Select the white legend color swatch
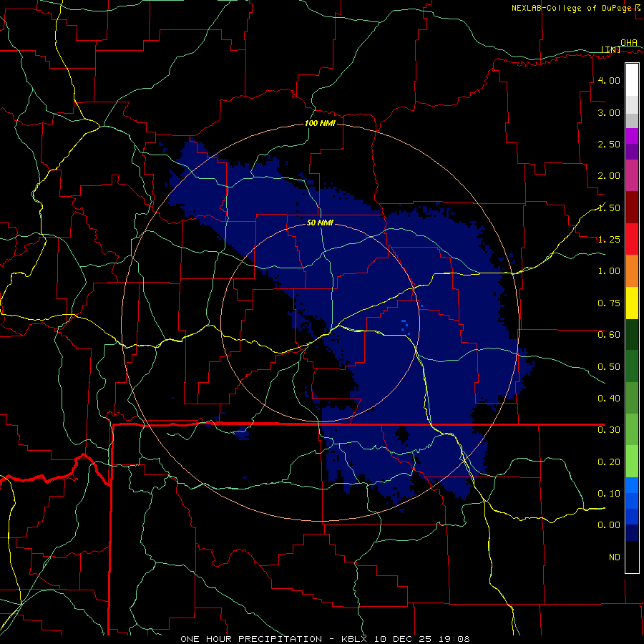The height and width of the screenshot is (644, 644). (632, 80)
